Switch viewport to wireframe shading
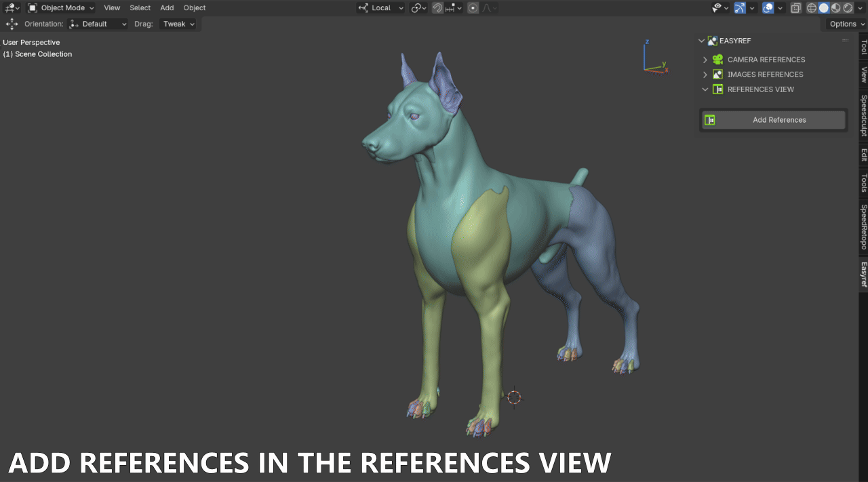868x482 pixels. [812, 7]
